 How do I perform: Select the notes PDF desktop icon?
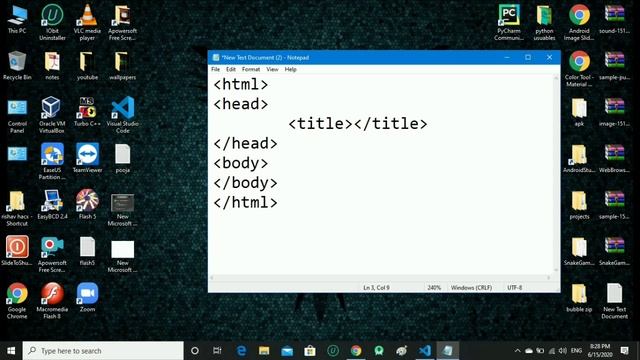52,66
